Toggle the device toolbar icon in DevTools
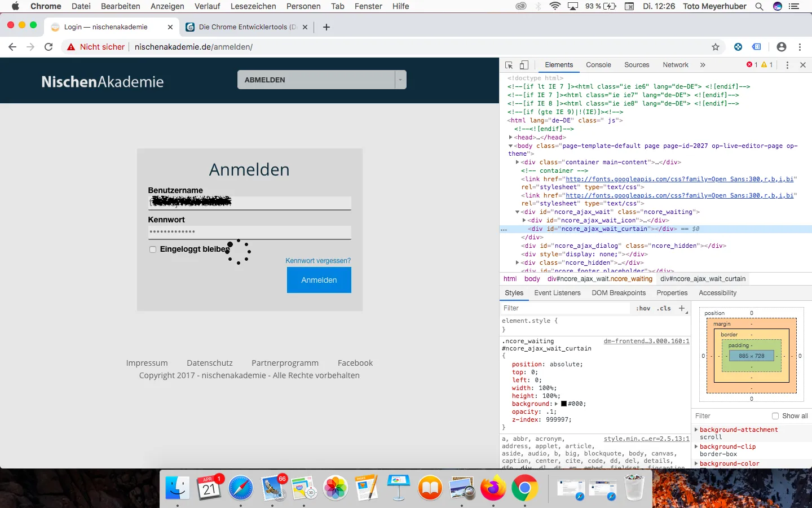The image size is (812, 508). click(524, 65)
